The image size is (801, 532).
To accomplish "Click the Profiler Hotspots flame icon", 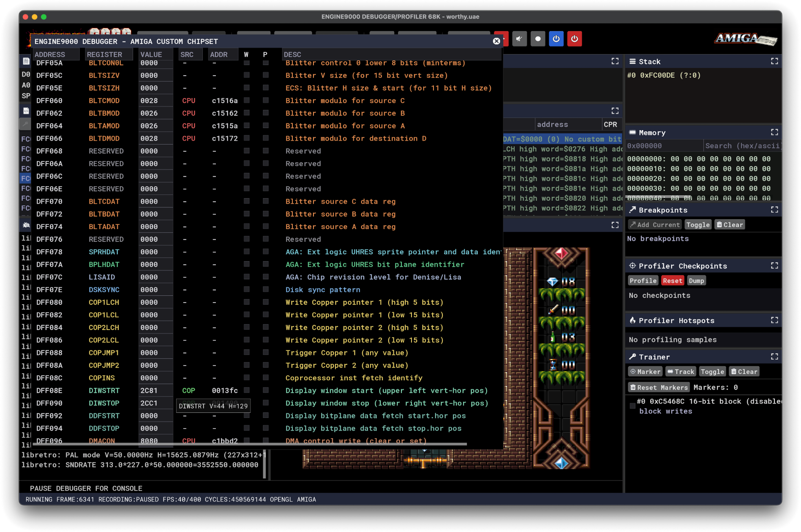I will [x=632, y=320].
